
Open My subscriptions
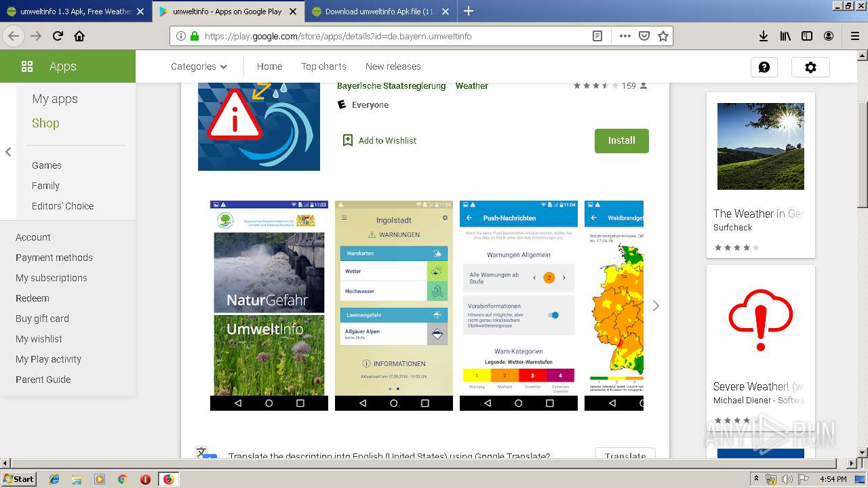pos(52,278)
